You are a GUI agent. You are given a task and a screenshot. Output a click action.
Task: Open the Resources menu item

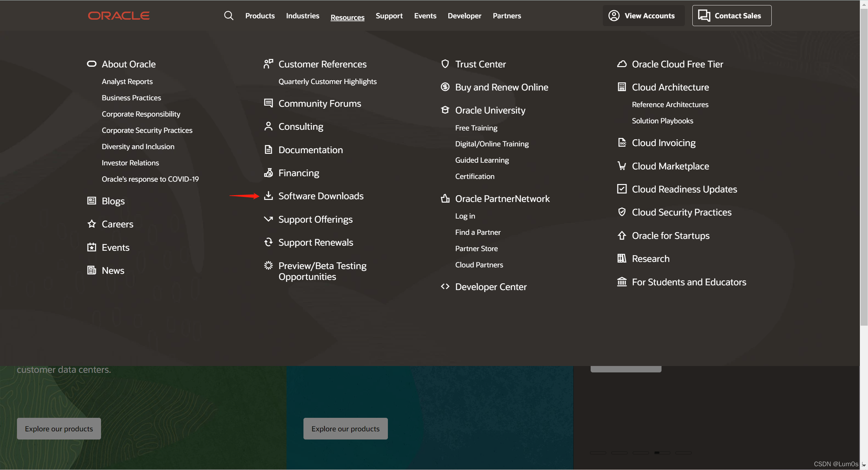[347, 17]
